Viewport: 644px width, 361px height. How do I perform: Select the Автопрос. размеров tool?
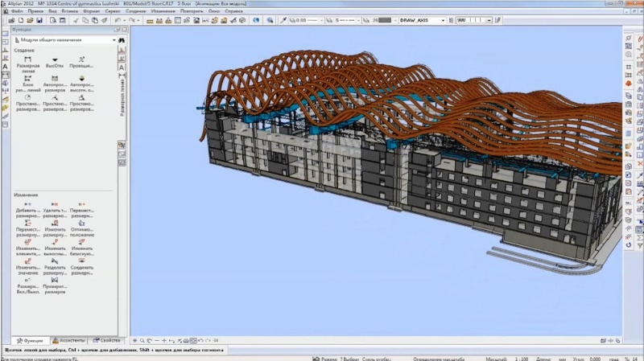55,84
